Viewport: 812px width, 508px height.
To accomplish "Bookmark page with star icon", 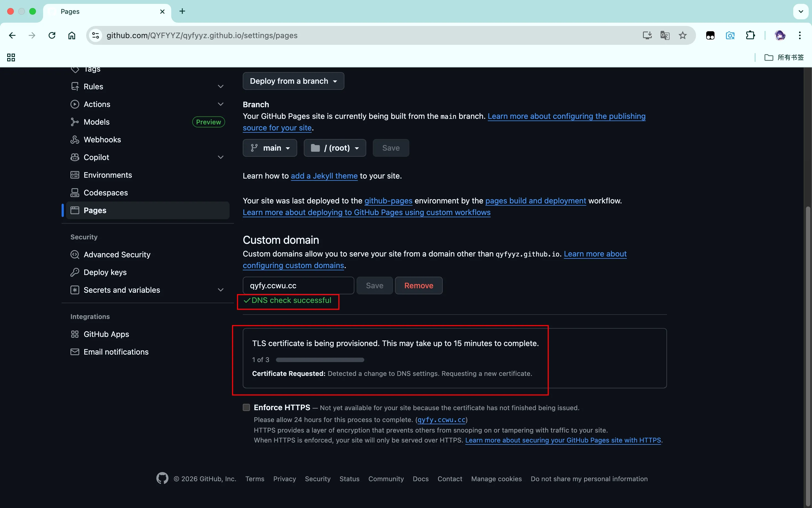I will pyautogui.click(x=682, y=35).
